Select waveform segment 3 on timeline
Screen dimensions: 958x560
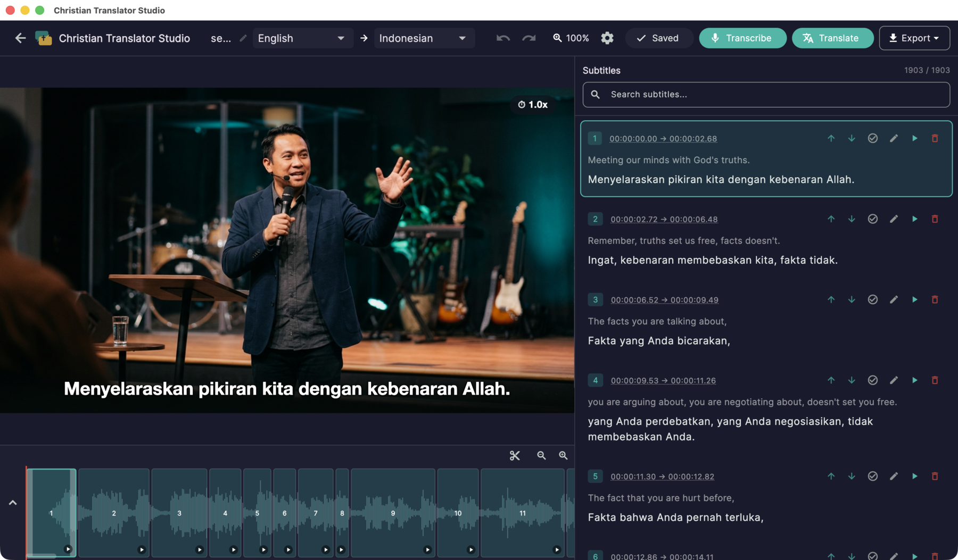coord(179,513)
